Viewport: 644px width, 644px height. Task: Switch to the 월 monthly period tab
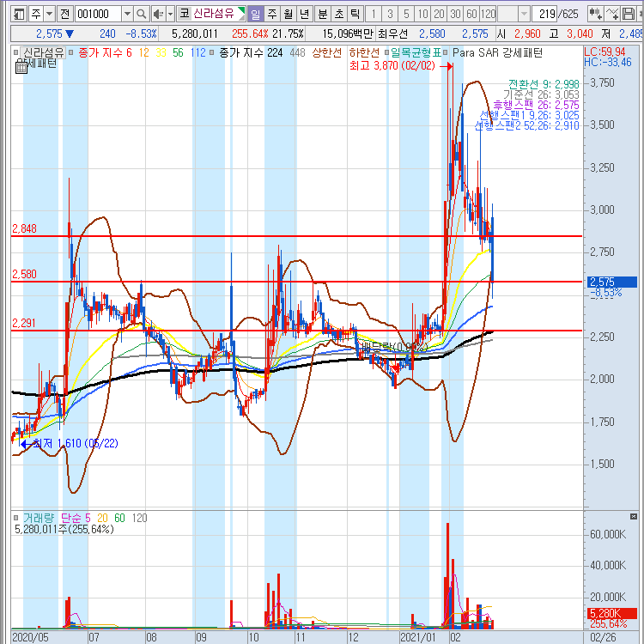coord(289,15)
